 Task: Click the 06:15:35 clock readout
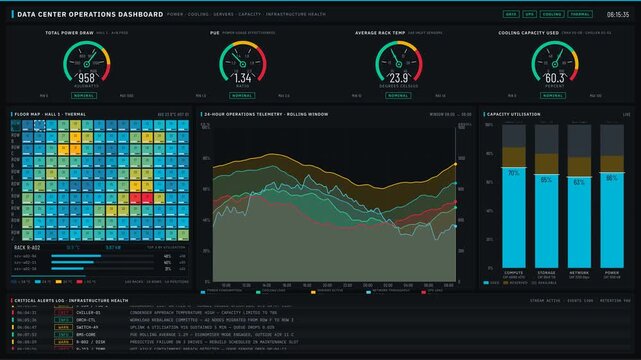pyautogui.click(x=618, y=14)
